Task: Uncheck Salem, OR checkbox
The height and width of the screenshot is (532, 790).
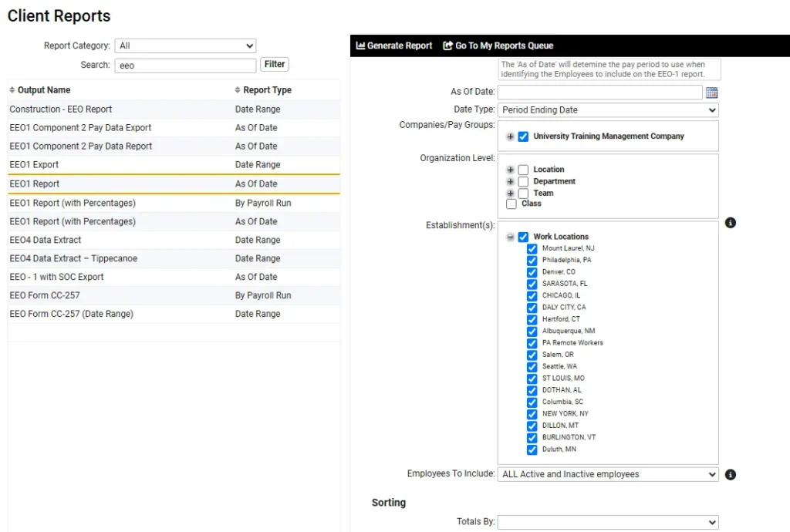Action: coord(532,355)
